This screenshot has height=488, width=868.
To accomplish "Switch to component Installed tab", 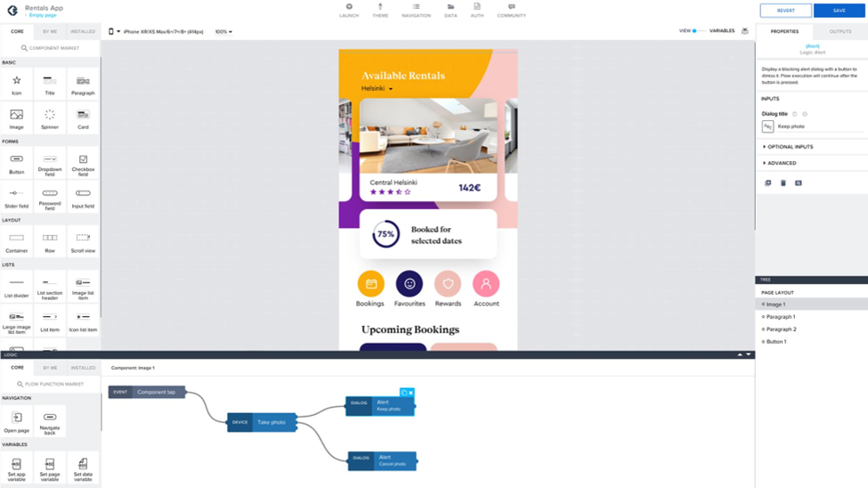I will [83, 31].
